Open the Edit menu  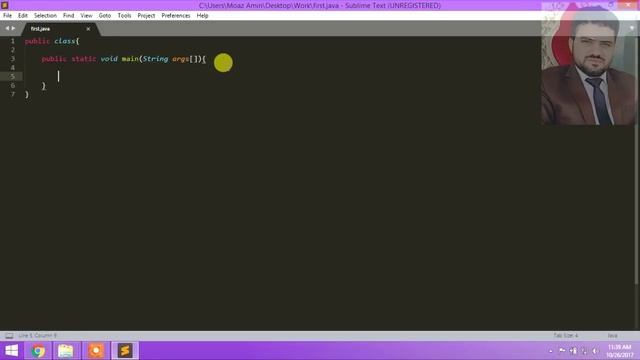(x=22, y=16)
